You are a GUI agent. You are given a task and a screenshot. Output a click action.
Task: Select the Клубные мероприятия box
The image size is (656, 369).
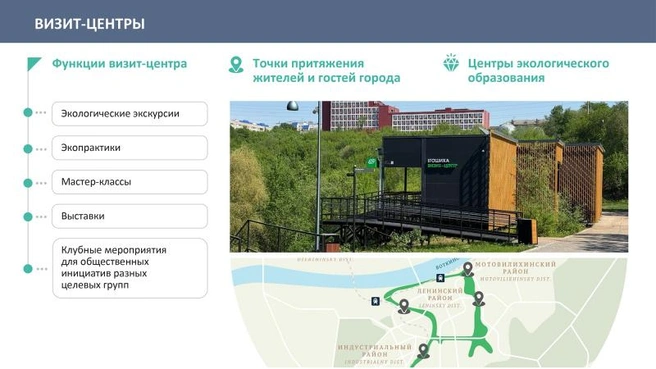(130, 268)
